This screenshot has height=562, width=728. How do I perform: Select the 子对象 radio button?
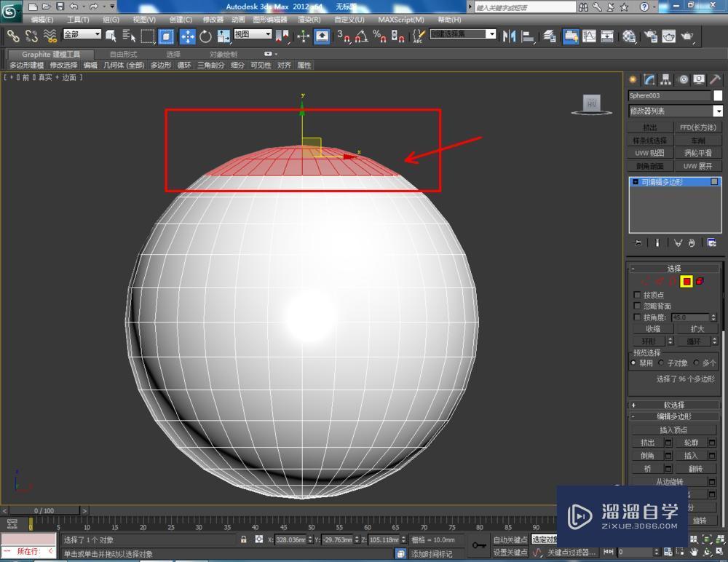[x=661, y=363]
